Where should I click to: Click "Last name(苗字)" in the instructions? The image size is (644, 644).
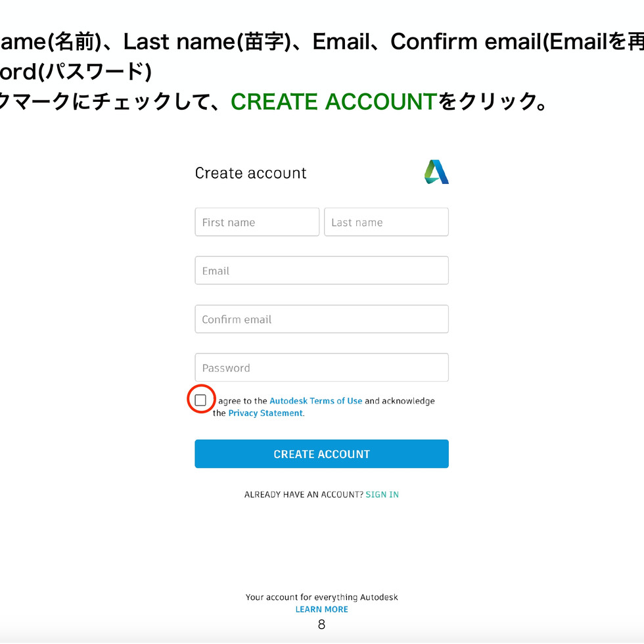pyautogui.click(x=207, y=42)
